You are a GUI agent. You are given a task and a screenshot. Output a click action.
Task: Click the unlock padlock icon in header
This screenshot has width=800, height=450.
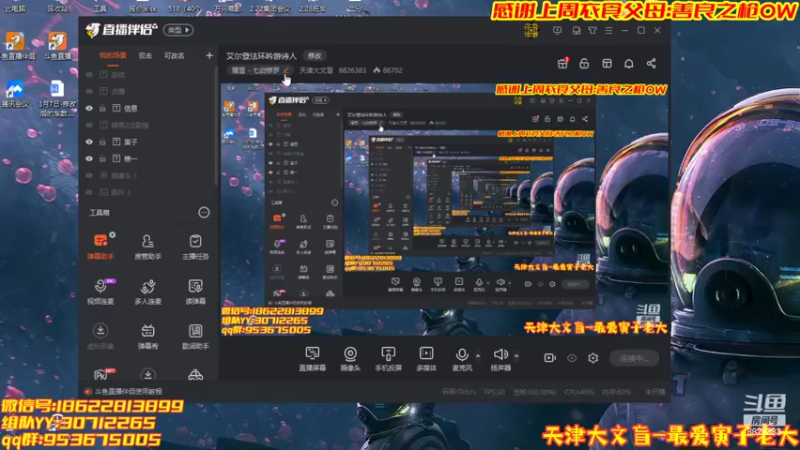pos(584,63)
